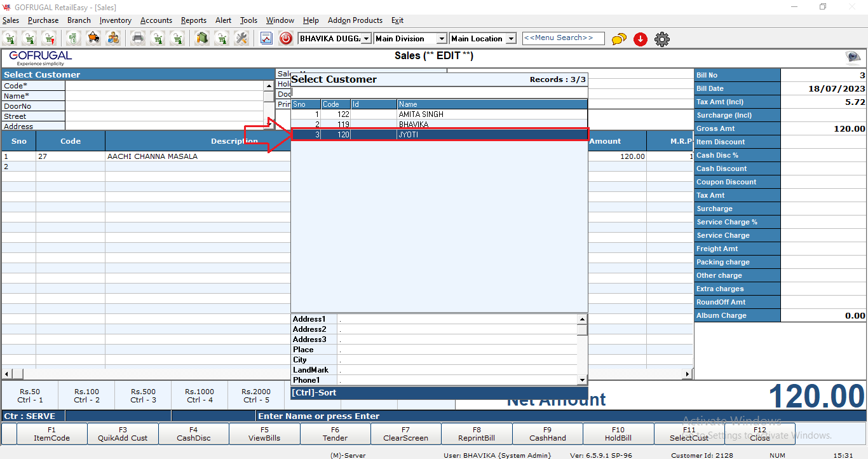The image size is (868, 459).
Task: Expand the Main Division dropdown
Action: [x=442, y=39]
